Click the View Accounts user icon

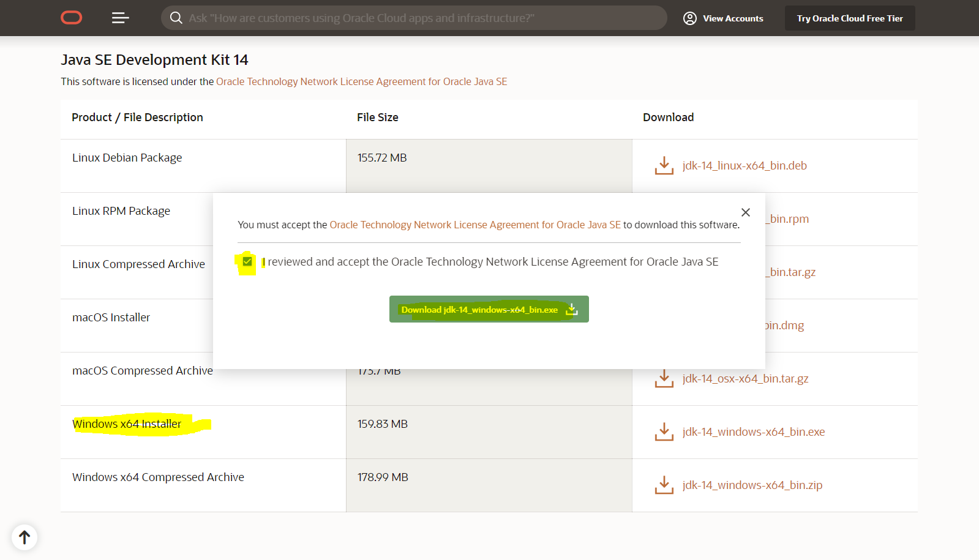690,18
